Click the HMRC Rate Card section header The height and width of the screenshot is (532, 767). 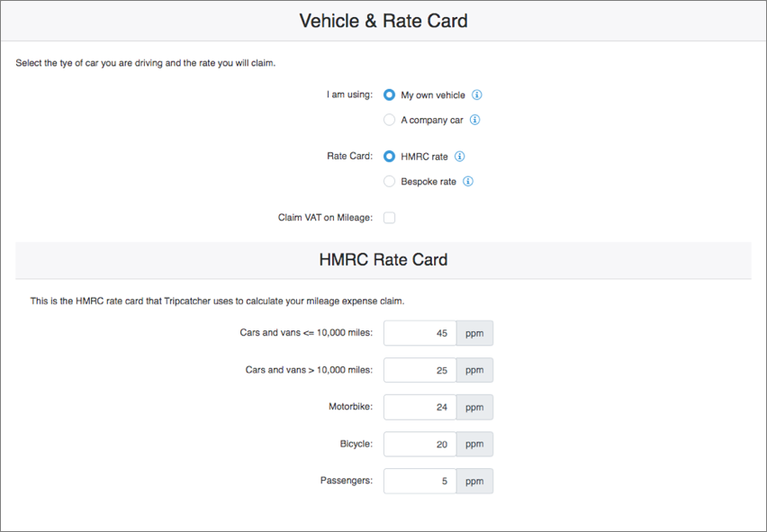point(383,260)
